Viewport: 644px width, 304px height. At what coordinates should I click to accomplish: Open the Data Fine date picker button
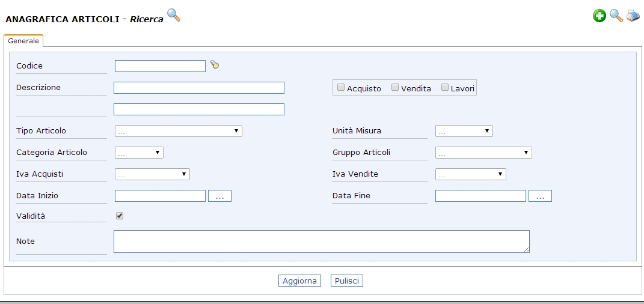click(540, 196)
